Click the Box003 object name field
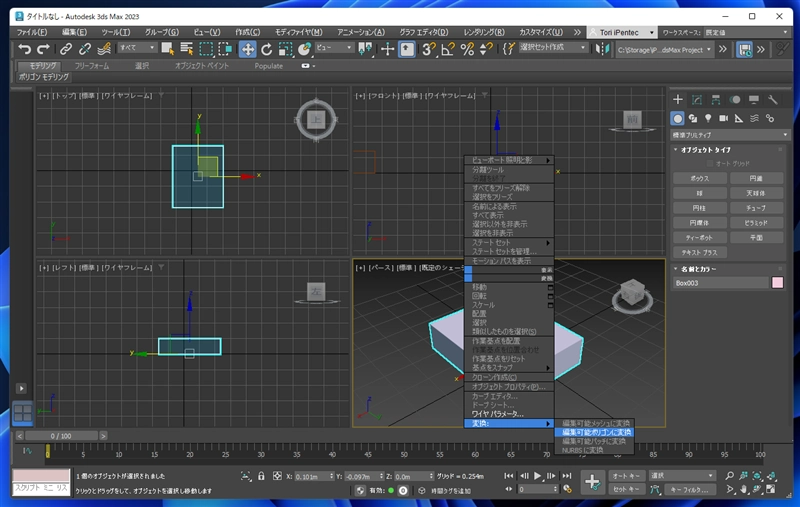The width and height of the screenshot is (800, 507). (720, 283)
